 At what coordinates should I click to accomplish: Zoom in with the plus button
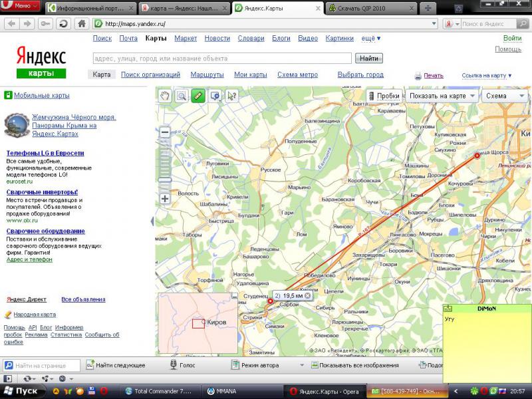(165, 198)
